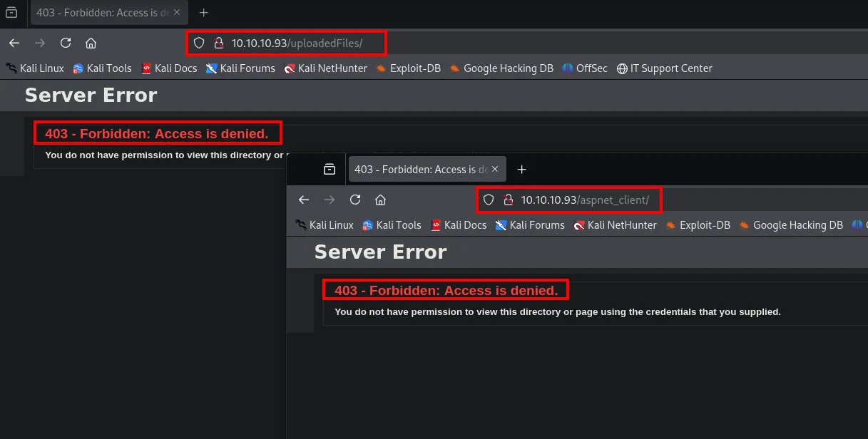Viewport: 868px width, 439px height.
Task: Click insecure lock icon for aspnet_client URL
Action: tap(509, 200)
